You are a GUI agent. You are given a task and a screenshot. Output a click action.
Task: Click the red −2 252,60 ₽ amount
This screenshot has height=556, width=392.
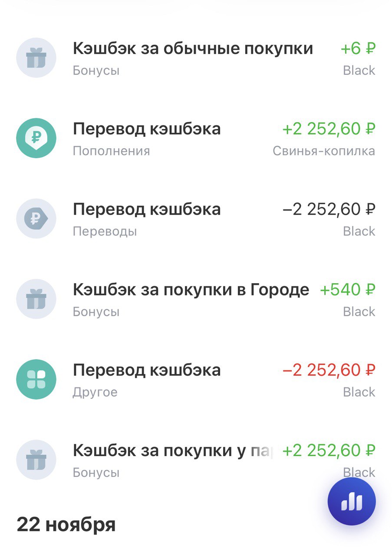(x=329, y=370)
